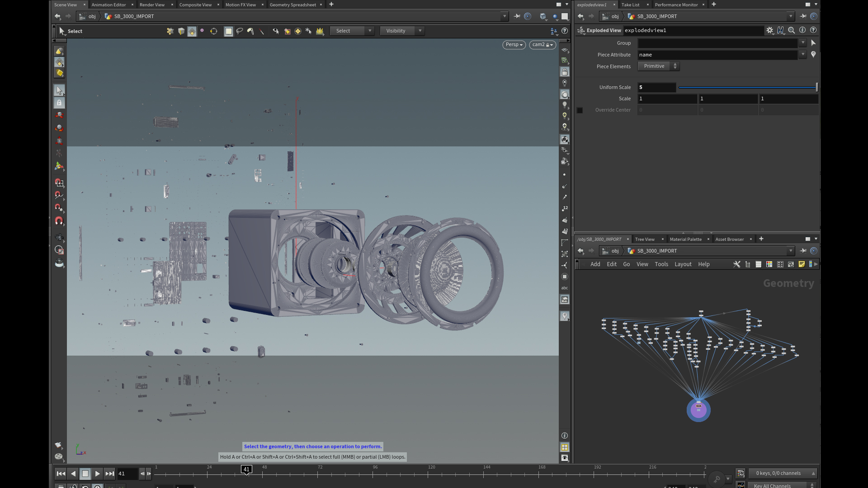This screenshot has width=868, height=488.
Task: Open the Layout menu in network editor
Action: coord(683,264)
